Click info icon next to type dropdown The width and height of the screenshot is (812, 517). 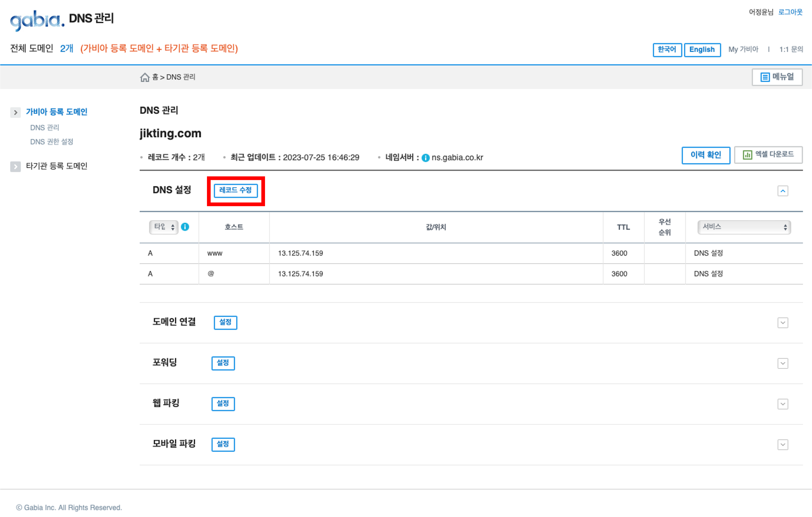[185, 227]
